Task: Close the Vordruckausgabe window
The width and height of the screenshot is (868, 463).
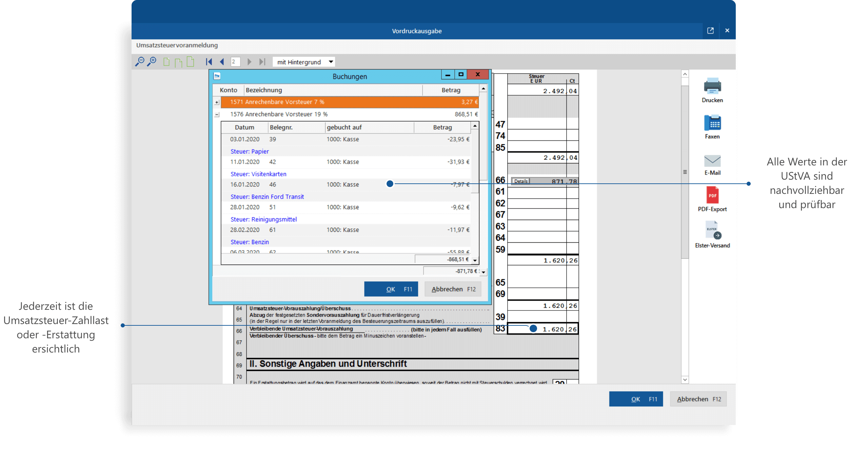Action: (x=727, y=31)
